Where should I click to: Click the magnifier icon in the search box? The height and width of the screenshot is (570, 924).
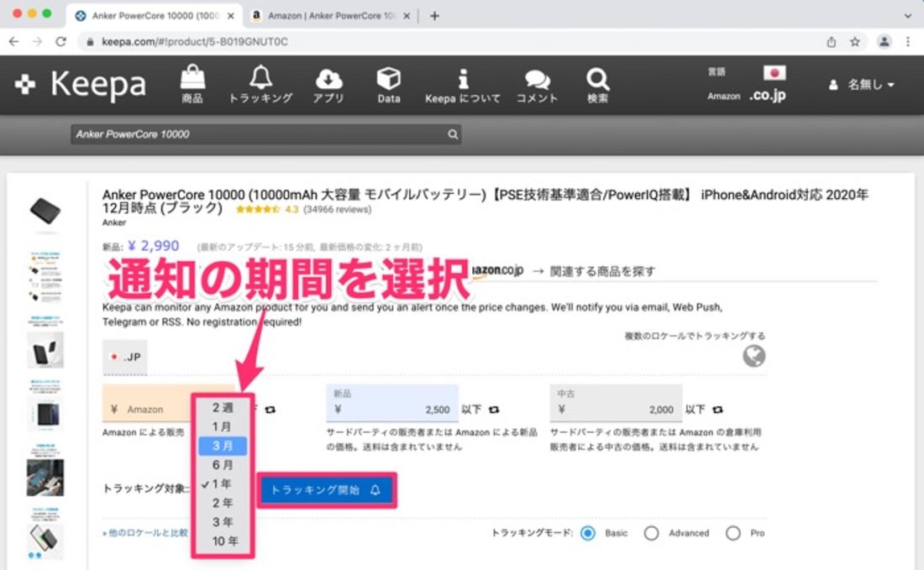click(453, 134)
